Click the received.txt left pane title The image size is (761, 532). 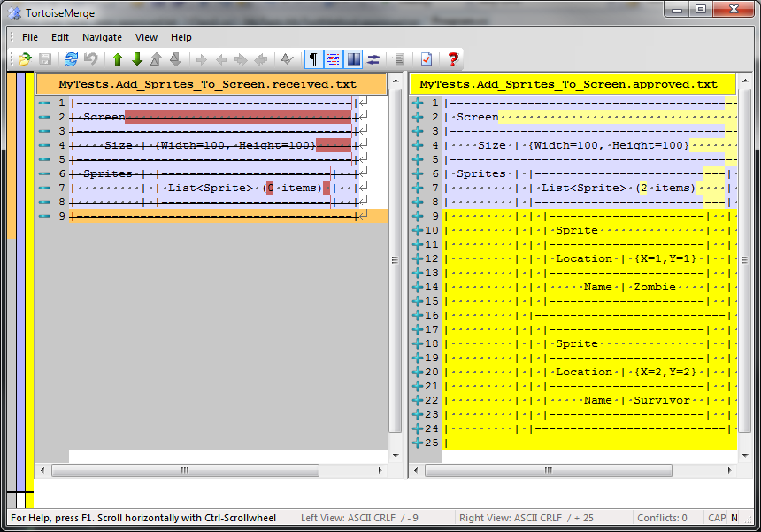(211, 84)
